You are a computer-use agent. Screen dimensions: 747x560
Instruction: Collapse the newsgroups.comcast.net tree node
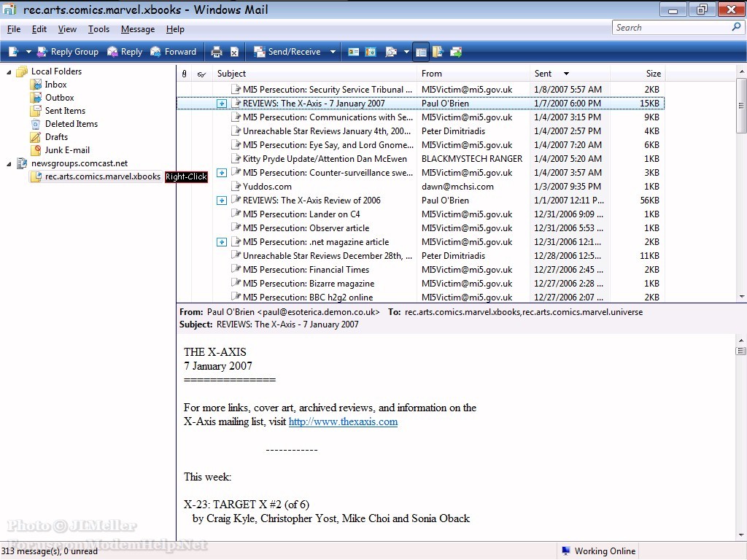pyautogui.click(x=9, y=164)
